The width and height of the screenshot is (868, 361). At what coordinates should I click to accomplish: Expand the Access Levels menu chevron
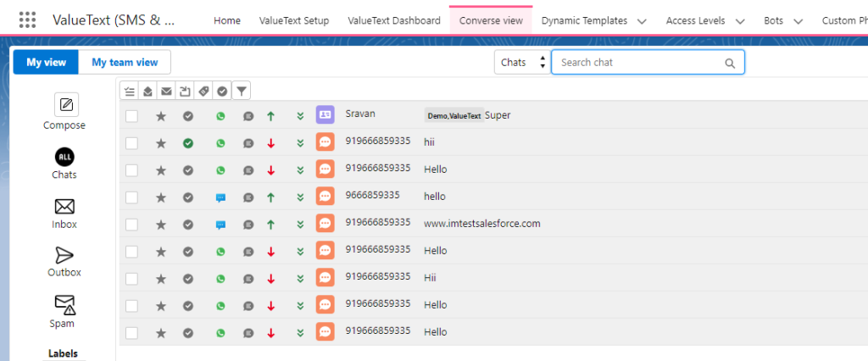(741, 21)
